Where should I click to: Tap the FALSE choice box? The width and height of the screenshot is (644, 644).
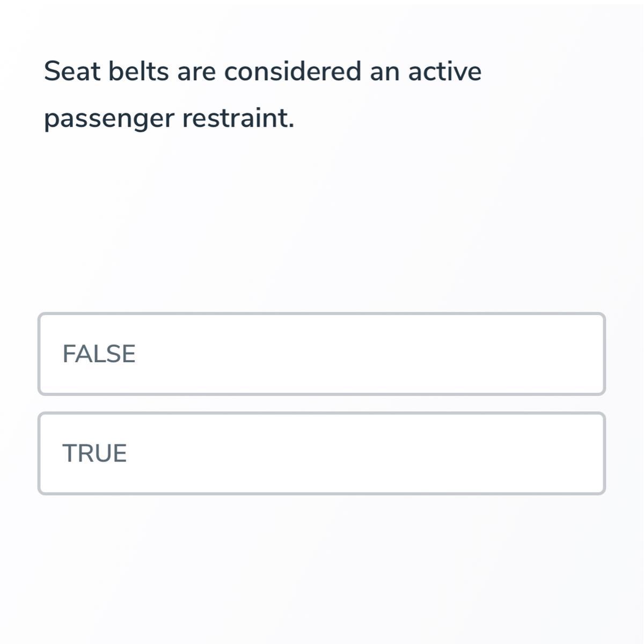[321, 354]
